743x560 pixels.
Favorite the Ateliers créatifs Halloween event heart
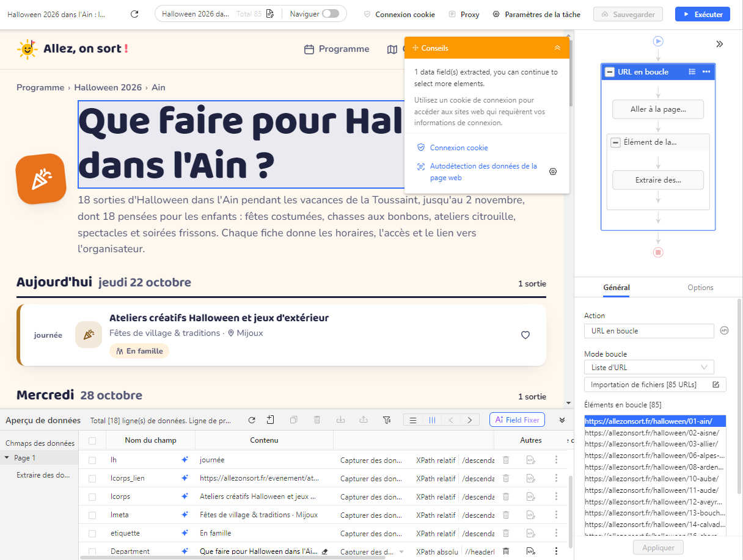click(525, 335)
